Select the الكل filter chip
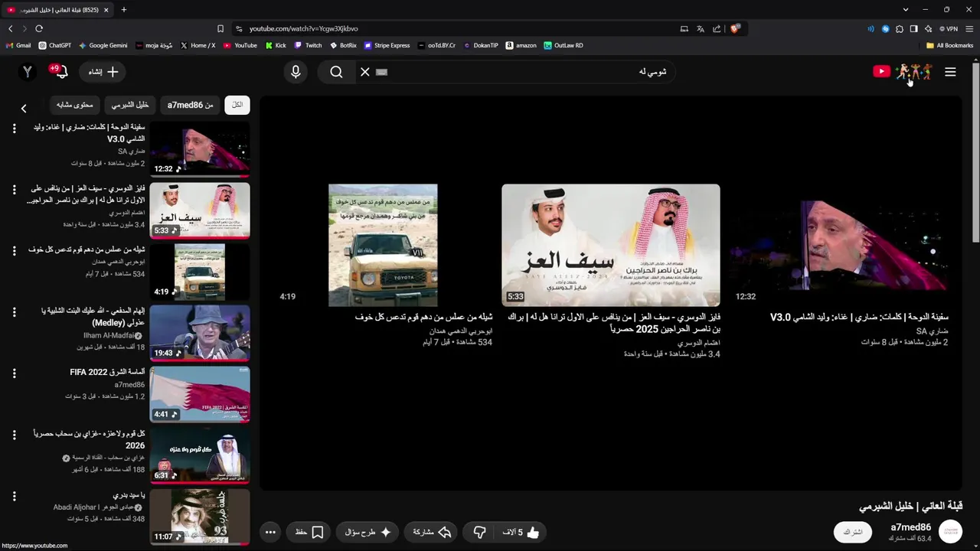This screenshot has width=980, height=551. click(237, 105)
